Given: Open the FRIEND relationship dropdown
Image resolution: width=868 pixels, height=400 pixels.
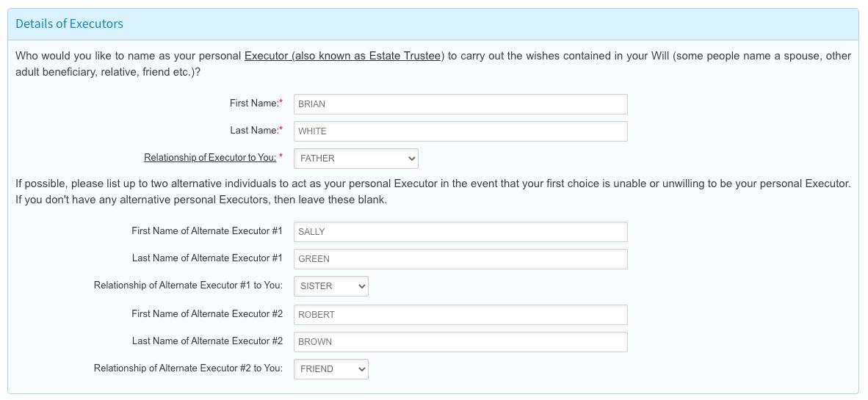Looking at the screenshot, I should (330, 369).
